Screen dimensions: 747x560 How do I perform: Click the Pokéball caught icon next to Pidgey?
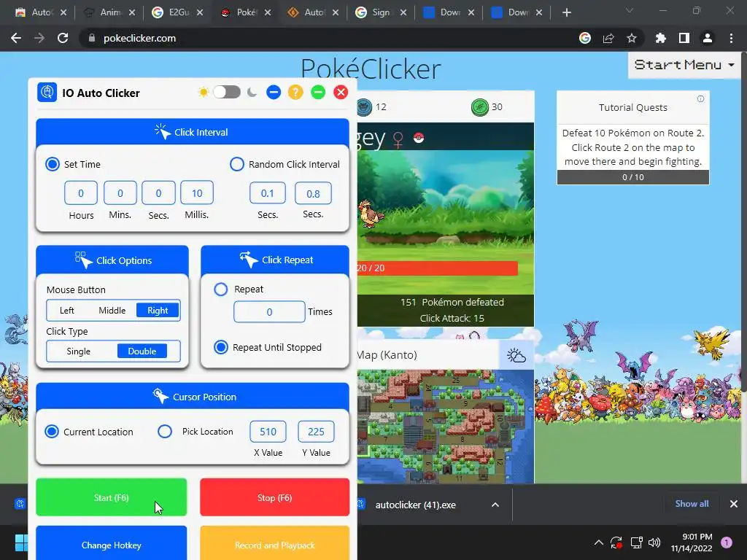point(419,138)
